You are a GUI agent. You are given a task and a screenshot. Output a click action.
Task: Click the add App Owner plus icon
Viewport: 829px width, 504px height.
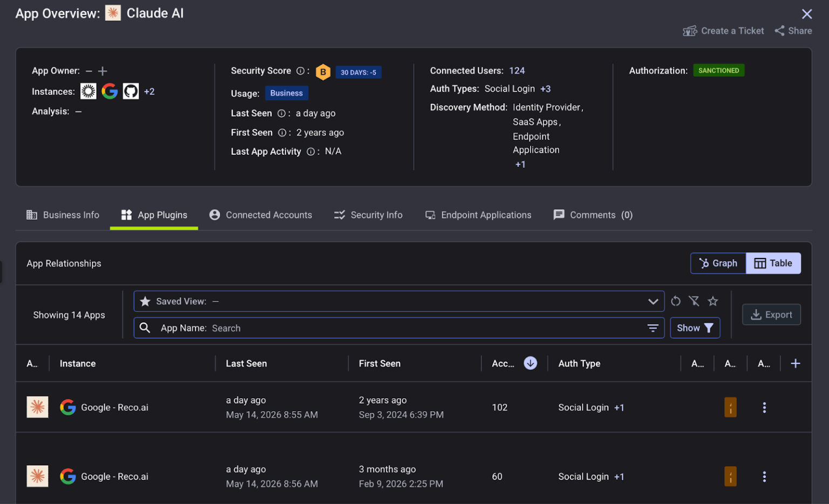[103, 71]
